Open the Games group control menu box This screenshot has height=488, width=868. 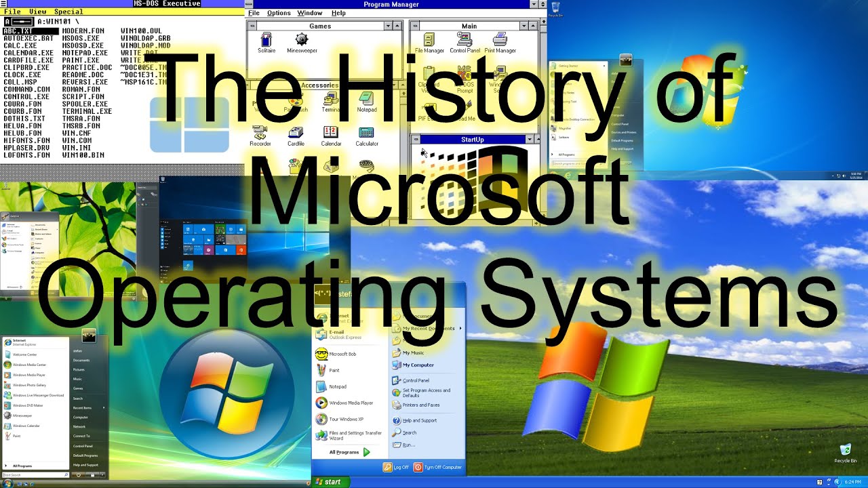click(252, 26)
